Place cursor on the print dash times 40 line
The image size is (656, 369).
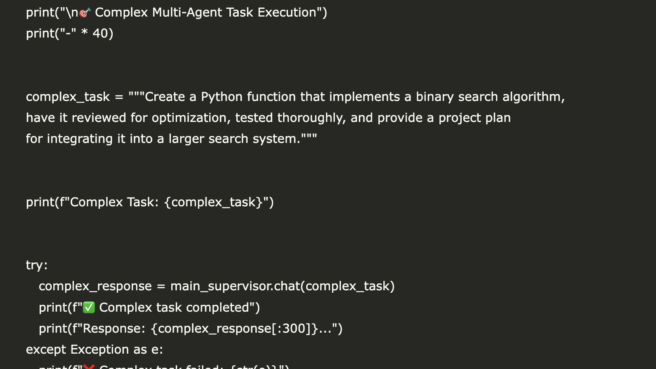(x=69, y=33)
